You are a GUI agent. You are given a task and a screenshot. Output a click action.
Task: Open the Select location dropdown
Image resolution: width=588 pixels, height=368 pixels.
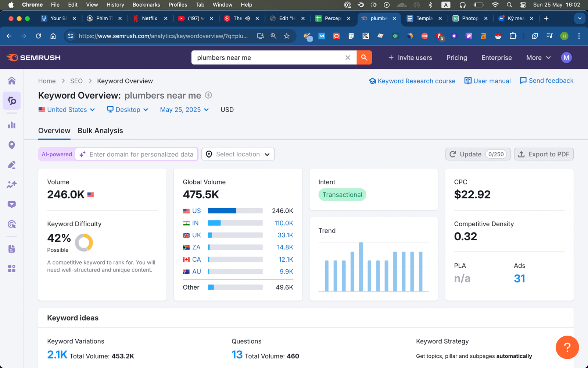point(238,154)
